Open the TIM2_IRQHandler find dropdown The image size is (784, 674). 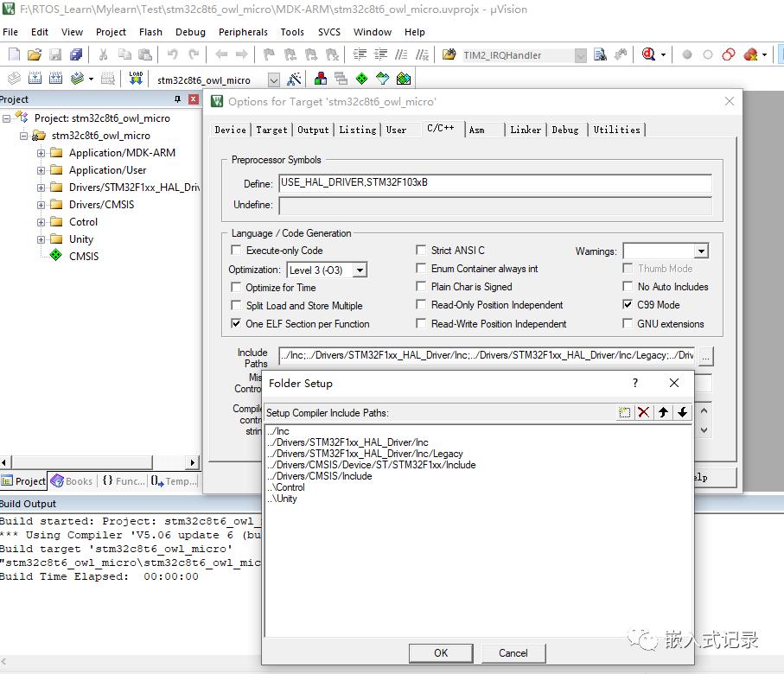point(580,55)
